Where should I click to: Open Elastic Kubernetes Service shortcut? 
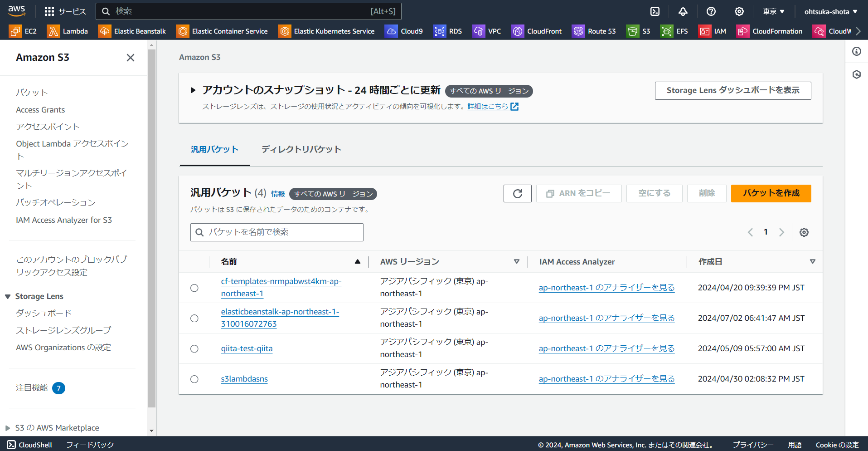tap(326, 31)
